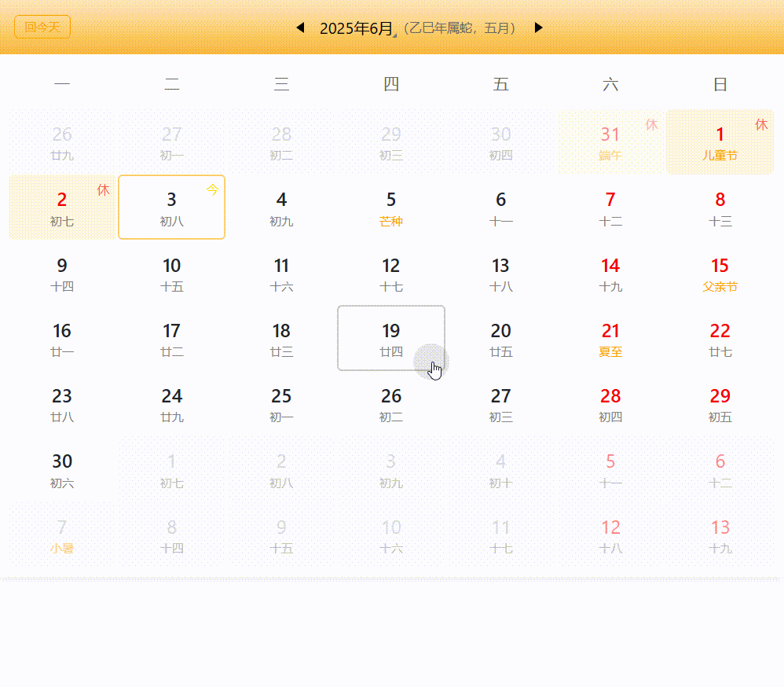Select June 4 with 初九

[x=281, y=208]
